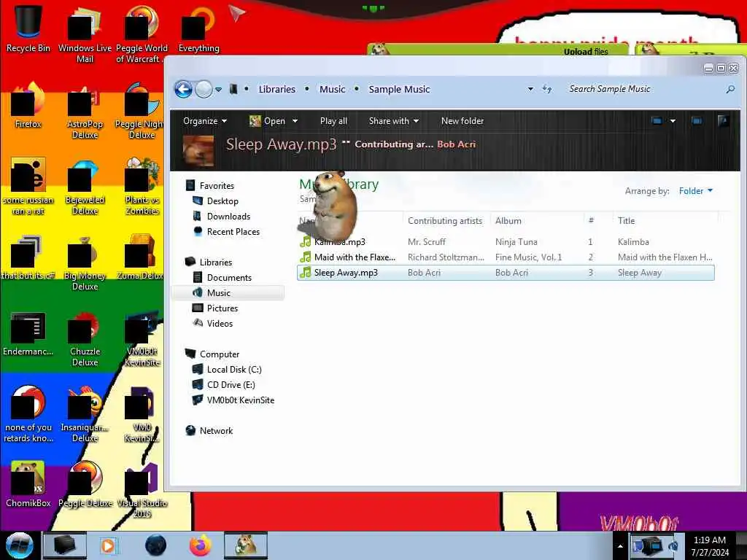Viewport: 747px width, 560px height.
Task: Sort by Title column header
Action: pyautogui.click(x=626, y=220)
